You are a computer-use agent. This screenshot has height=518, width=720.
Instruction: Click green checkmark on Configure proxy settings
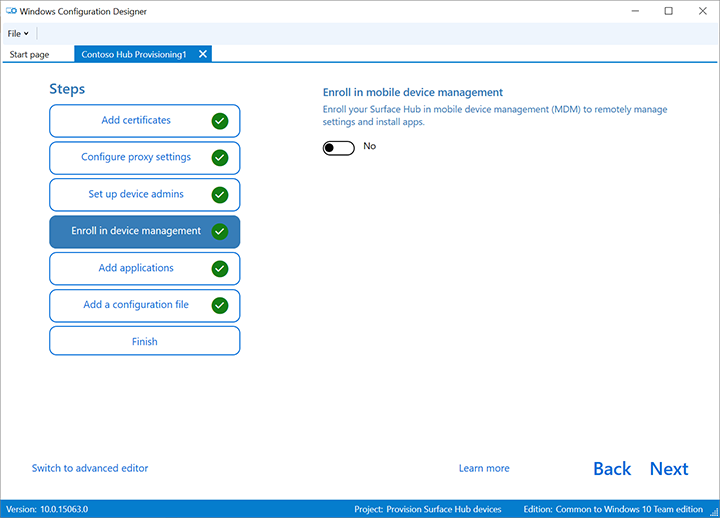pyautogui.click(x=220, y=158)
